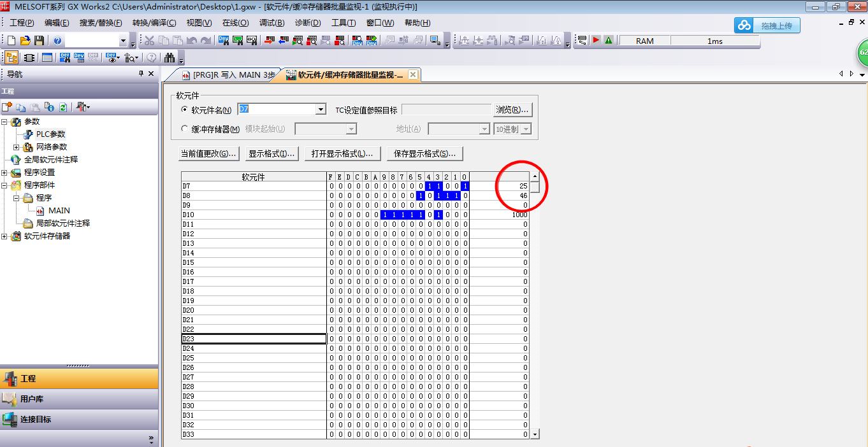Image resolution: width=868 pixels, height=447 pixels.
Task: Select the 软元件名 radio button
Action: coord(185,110)
